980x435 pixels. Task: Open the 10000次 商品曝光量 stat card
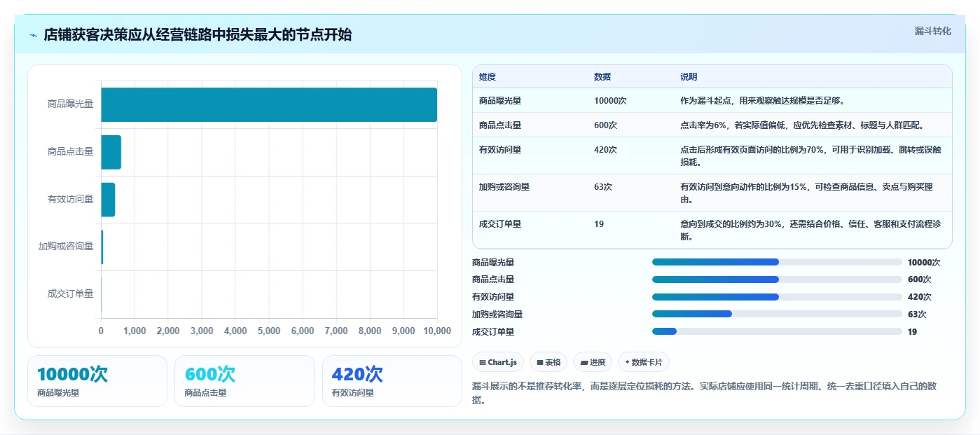click(x=97, y=381)
